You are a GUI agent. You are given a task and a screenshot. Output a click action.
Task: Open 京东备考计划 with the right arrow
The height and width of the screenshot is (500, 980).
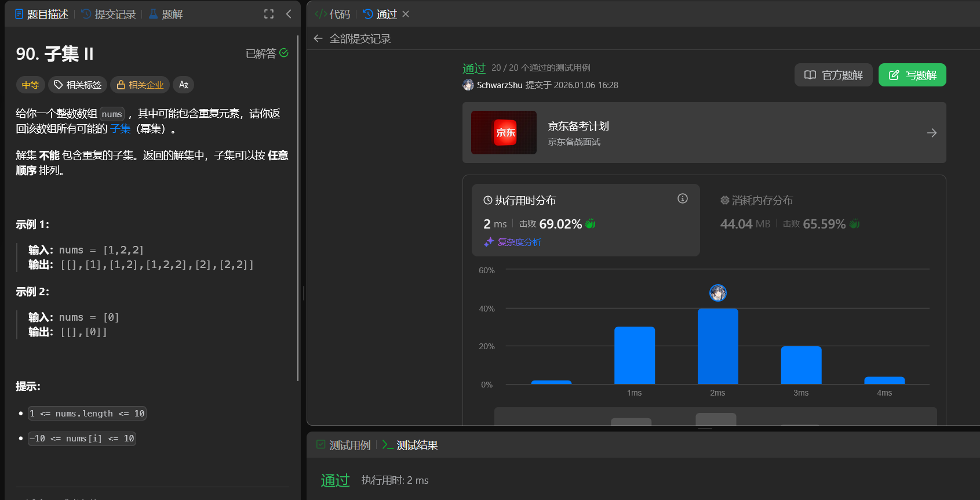point(931,133)
